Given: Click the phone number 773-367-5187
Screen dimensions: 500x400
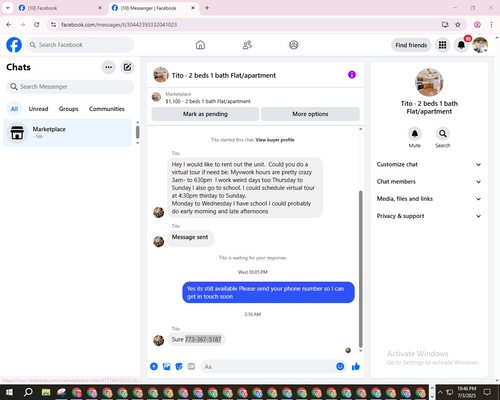Looking at the screenshot, I should [x=203, y=339].
